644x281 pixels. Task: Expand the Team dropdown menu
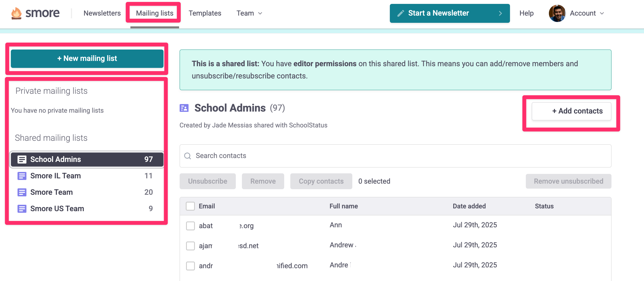point(249,13)
